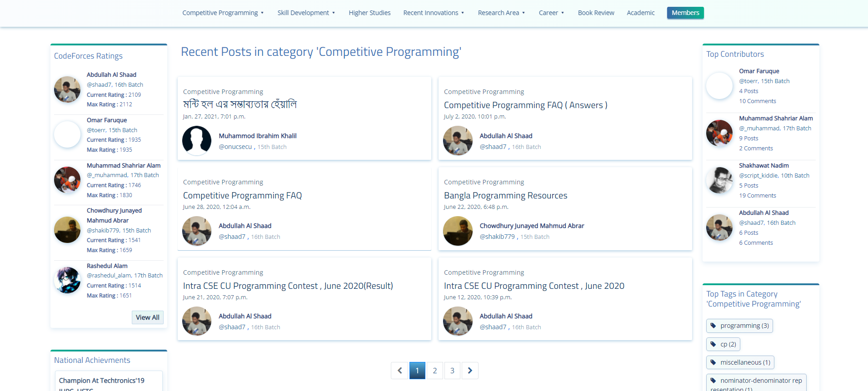Open the 'Champion At Techtronics'19' achievement card
The image size is (868, 391).
tap(102, 381)
